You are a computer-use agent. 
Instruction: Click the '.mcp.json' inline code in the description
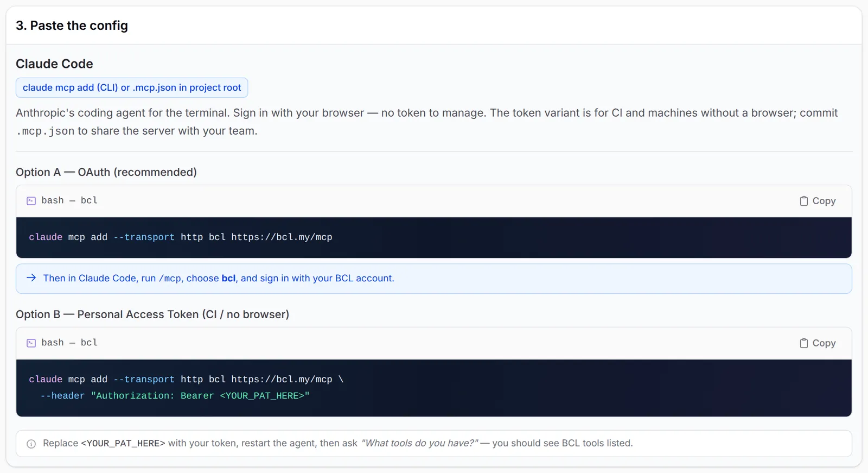pos(45,131)
